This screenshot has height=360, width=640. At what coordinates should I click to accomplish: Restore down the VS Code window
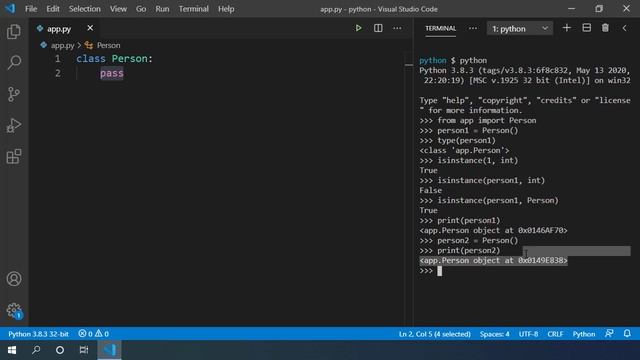(x=599, y=9)
